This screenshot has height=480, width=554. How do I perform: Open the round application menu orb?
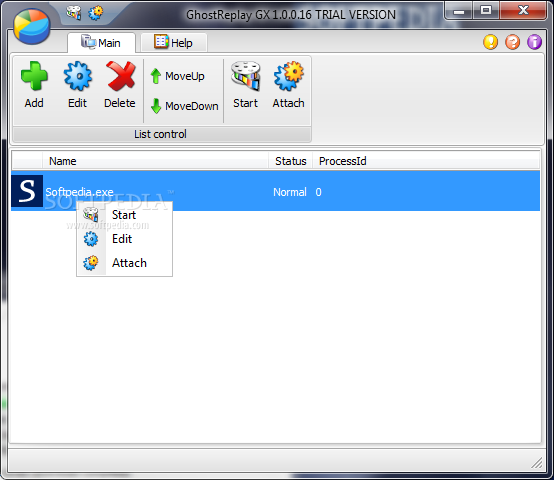tap(32, 26)
